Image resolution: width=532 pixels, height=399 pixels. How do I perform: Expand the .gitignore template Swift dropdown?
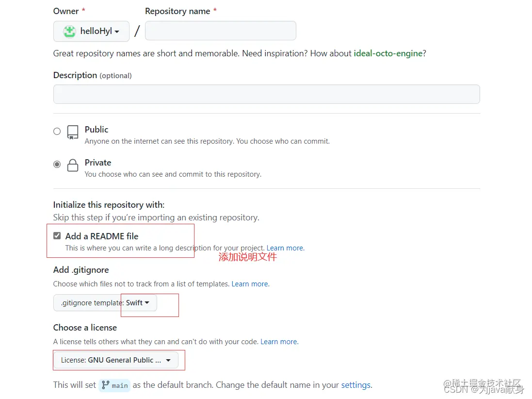(x=105, y=303)
